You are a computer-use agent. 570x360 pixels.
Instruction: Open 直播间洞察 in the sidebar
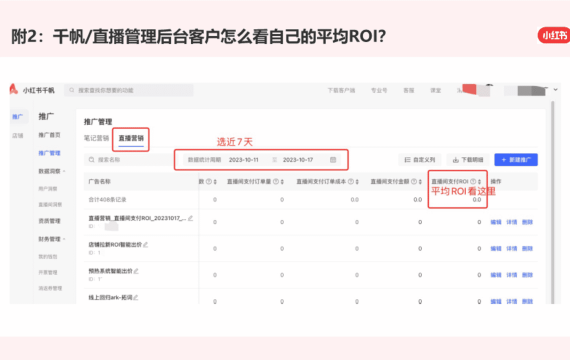50,205
